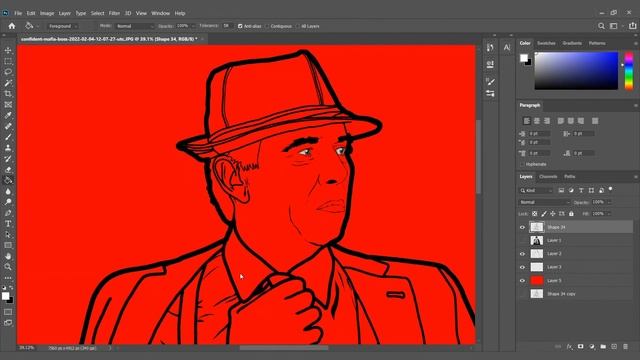640x360 pixels.
Task: Select the Crop tool
Action: (x=8, y=93)
